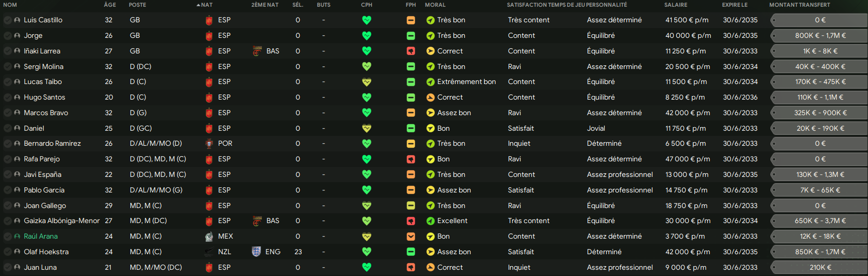Click Rafa Parejo's red physical condition icon
This screenshot has height=276, width=868.
pyautogui.click(x=411, y=159)
